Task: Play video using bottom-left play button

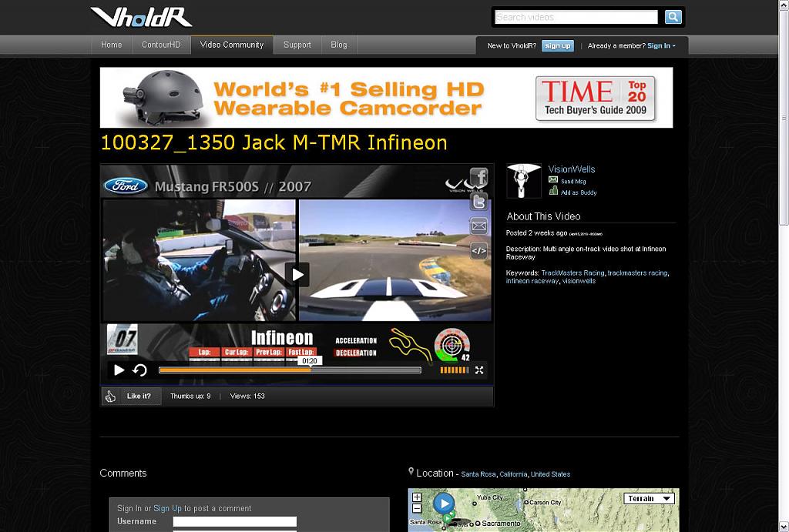Action: 119,370
